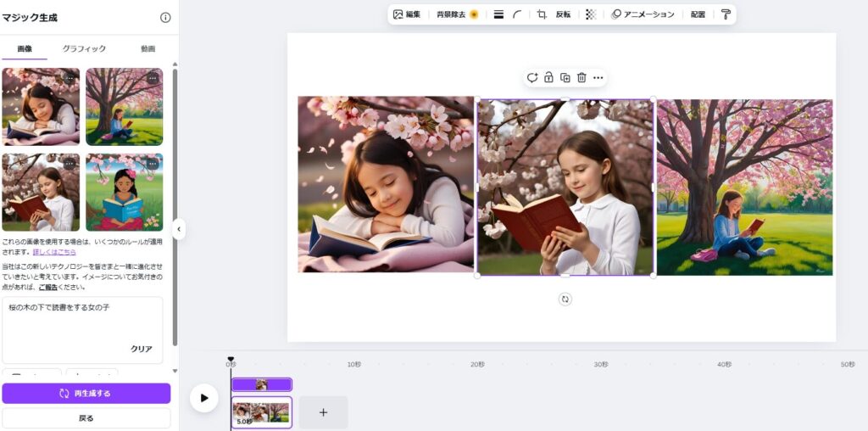Select the crop tool icon

[x=542, y=14]
